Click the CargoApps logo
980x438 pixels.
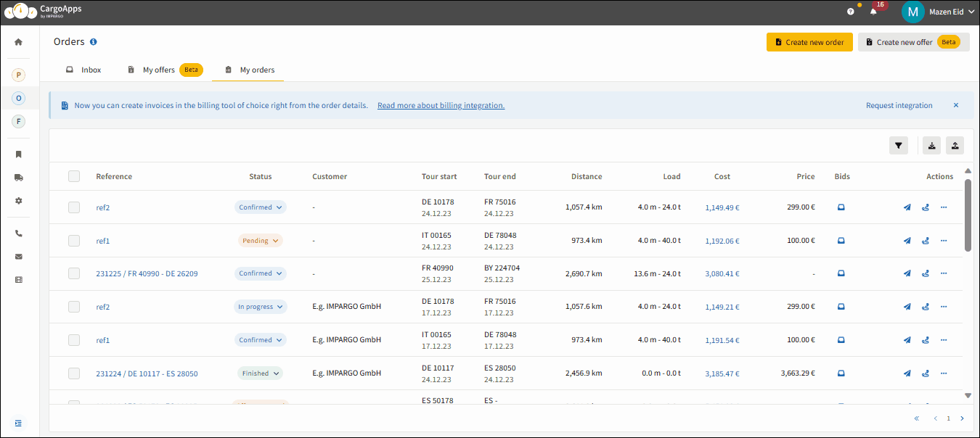click(44, 11)
